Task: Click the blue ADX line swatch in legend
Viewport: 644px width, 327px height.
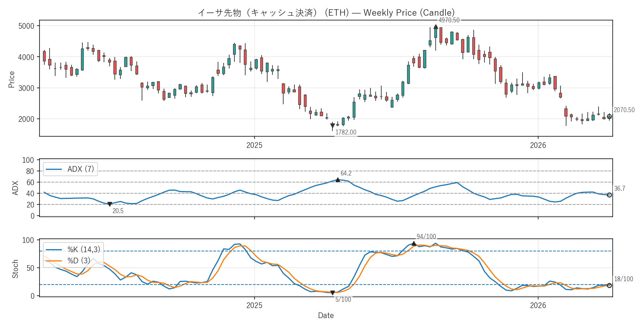Action: (54, 169)
